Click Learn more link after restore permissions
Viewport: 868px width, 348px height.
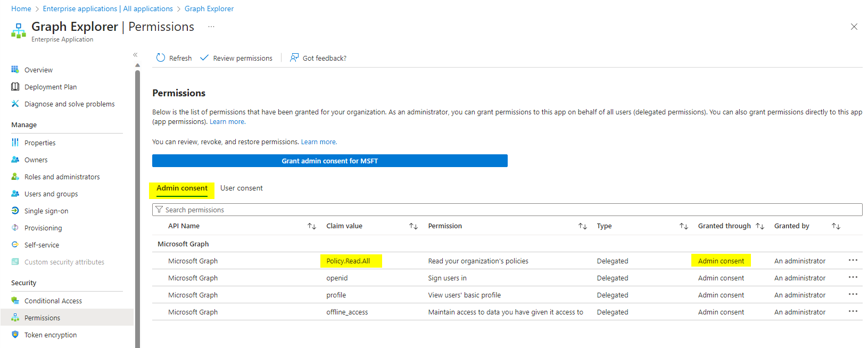pyautogui.click(x=319, y=142)
